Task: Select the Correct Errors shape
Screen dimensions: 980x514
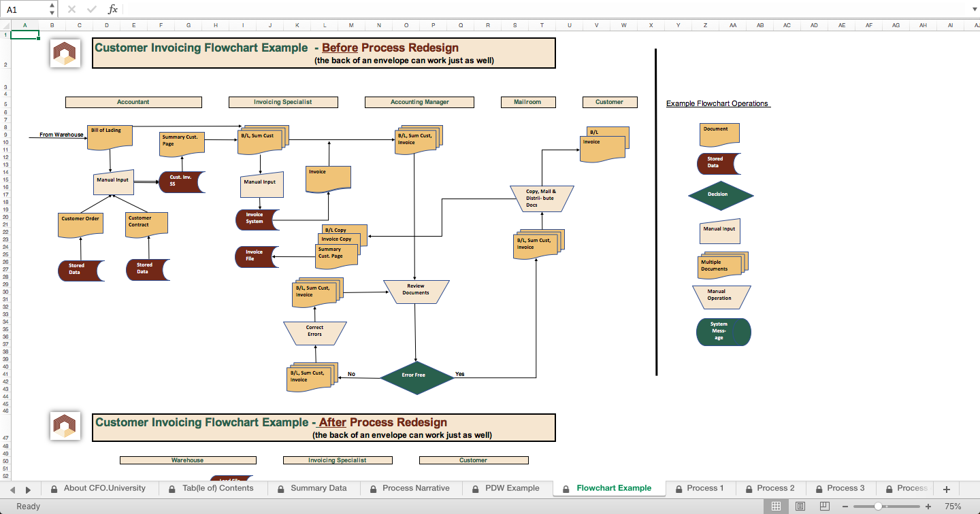Action: [314, 332]
